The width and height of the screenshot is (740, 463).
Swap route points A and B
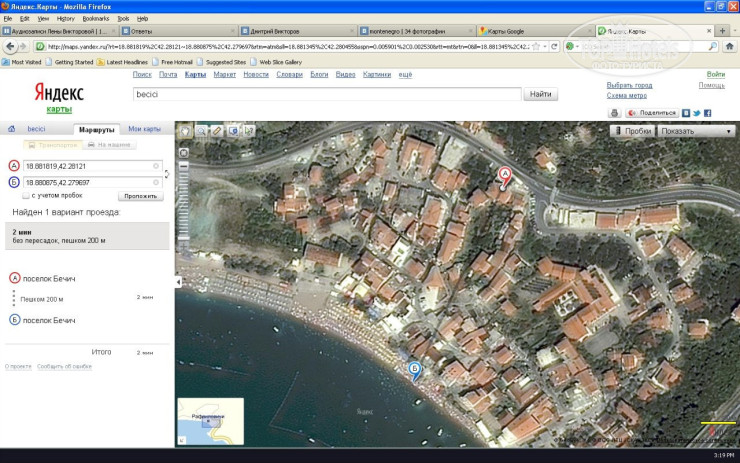(x=167, y=174)
